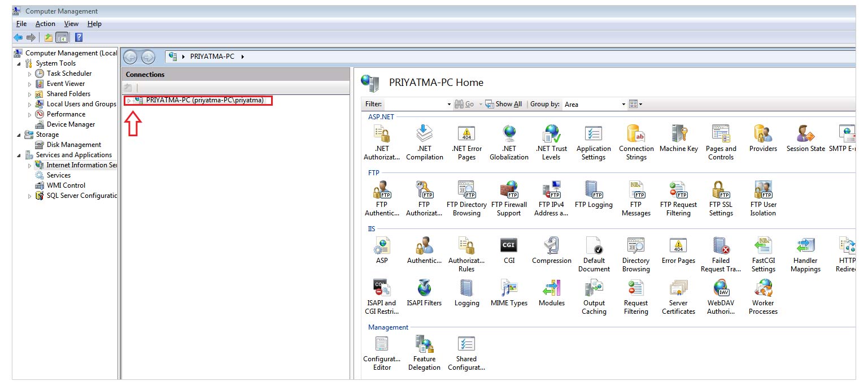Open the Action menu
Screen dimensions: 868x385
pos(45,24)
